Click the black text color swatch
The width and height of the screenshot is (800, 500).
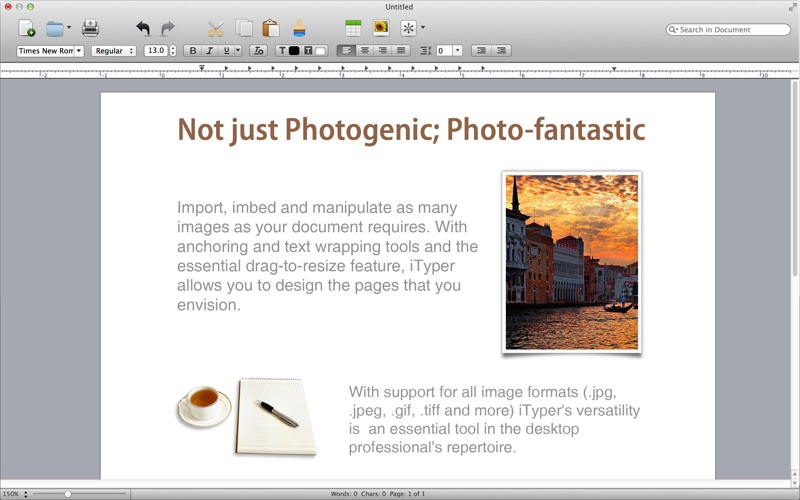[294, 50]
